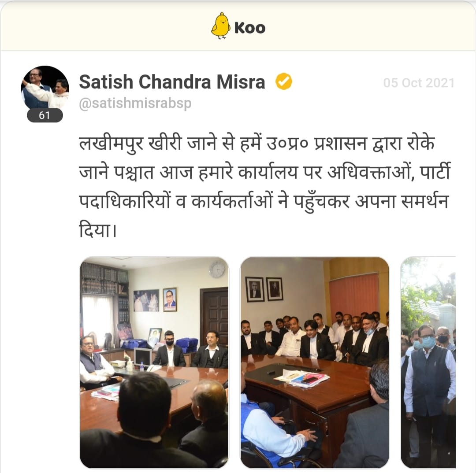
Task: Open the Satish Chandra Misra name link
Action: point(172,82)
